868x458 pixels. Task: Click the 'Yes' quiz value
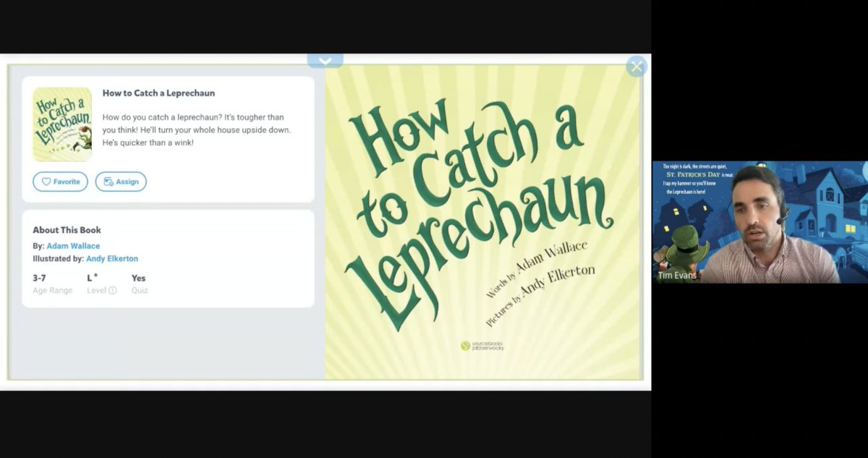pos(138,278)
